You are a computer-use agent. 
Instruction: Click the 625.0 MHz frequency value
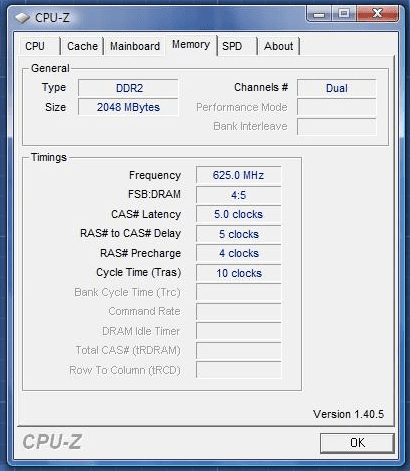pos(238,175)
